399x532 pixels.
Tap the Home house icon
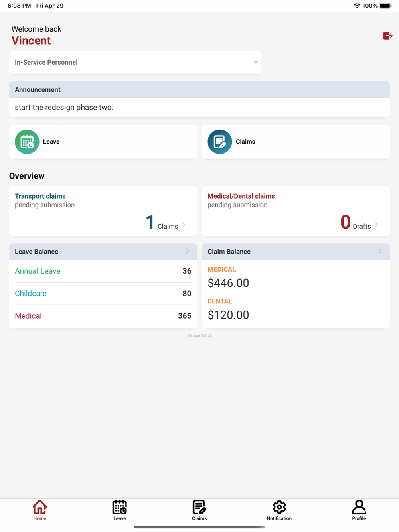[40, 507]
